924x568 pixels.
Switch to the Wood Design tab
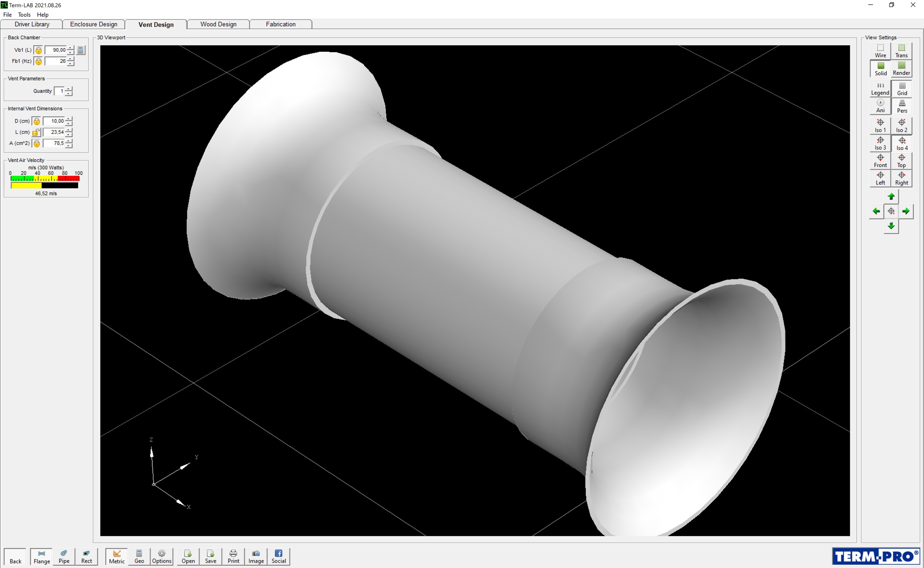(x=218, y=24)
